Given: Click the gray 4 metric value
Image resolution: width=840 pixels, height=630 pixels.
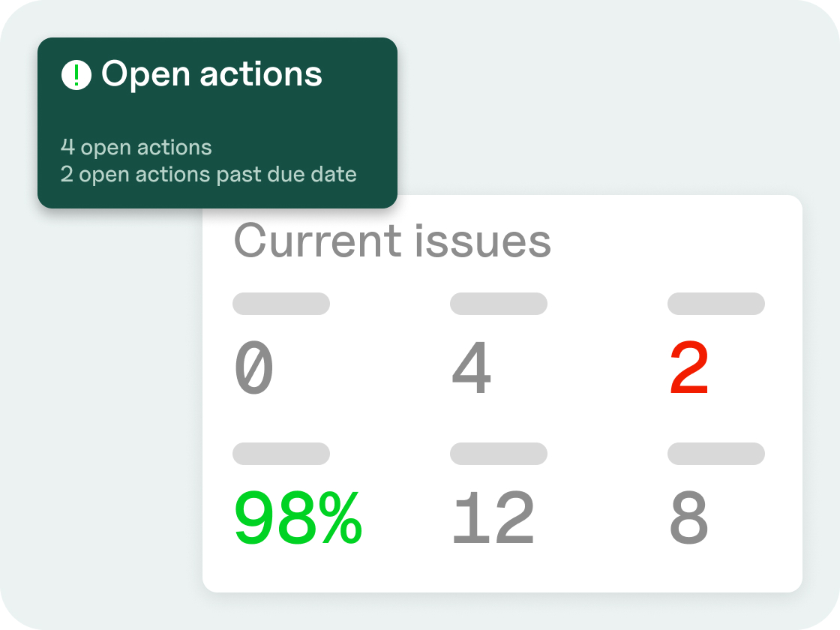Looking at the screenshot, I should point(471,369).
